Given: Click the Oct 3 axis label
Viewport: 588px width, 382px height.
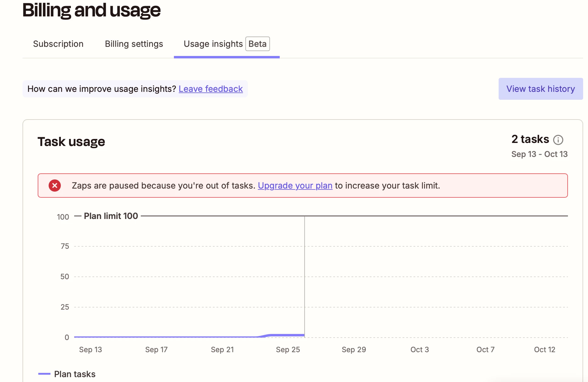Looking at the screenshot, I should pos(420,350).
